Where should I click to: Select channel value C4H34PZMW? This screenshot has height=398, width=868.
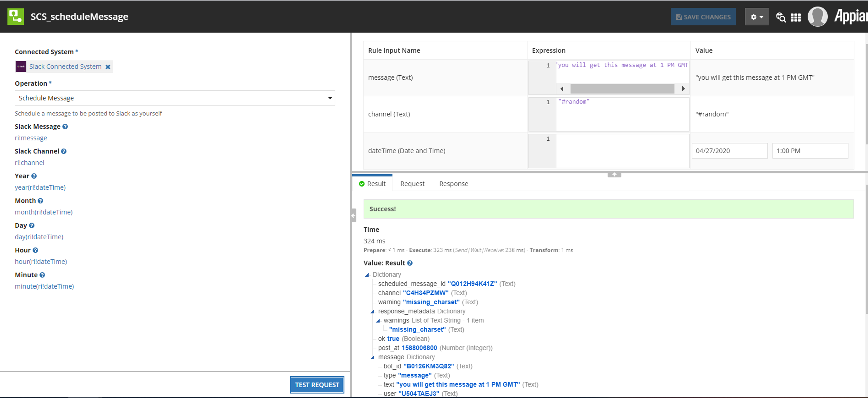coord(426,293)
